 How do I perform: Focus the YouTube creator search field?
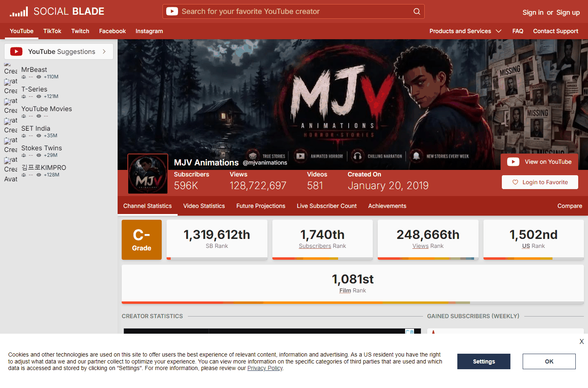(294, 11)
